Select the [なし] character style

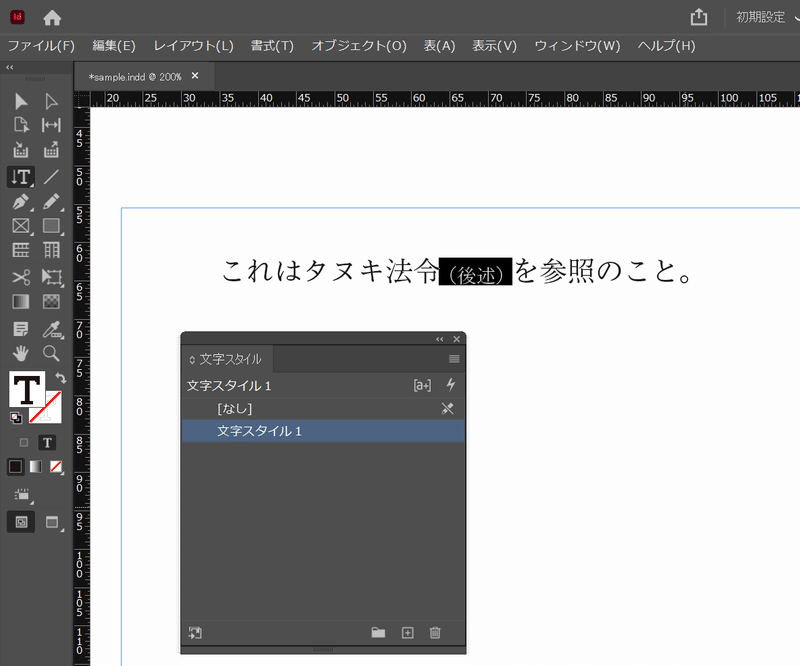pos(323,408)
